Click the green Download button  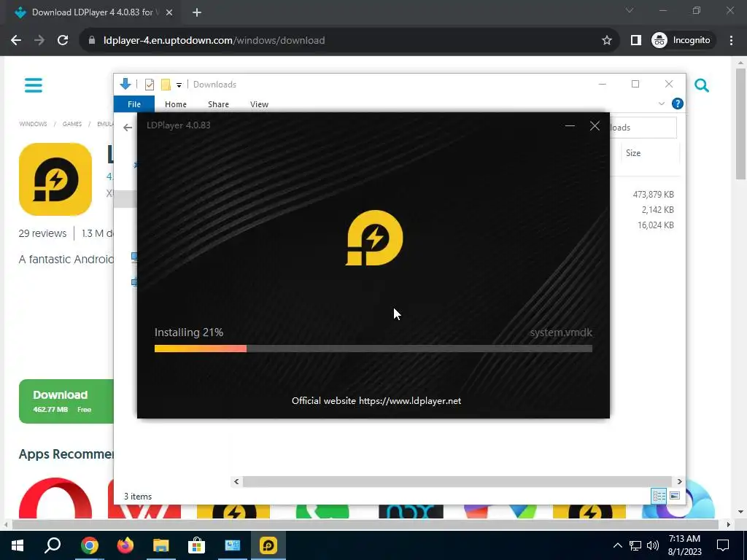(x=66, y=401)
